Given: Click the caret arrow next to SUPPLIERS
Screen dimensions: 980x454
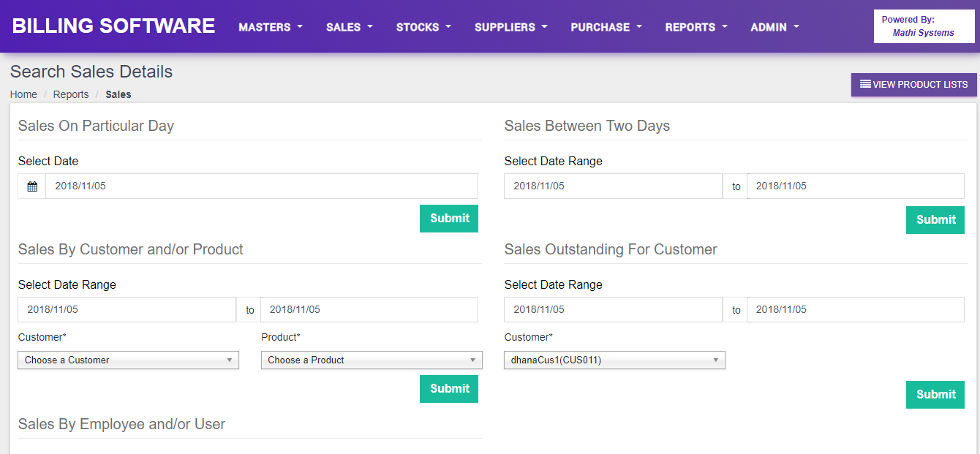Looking at the screenshot, I should 543,27.
